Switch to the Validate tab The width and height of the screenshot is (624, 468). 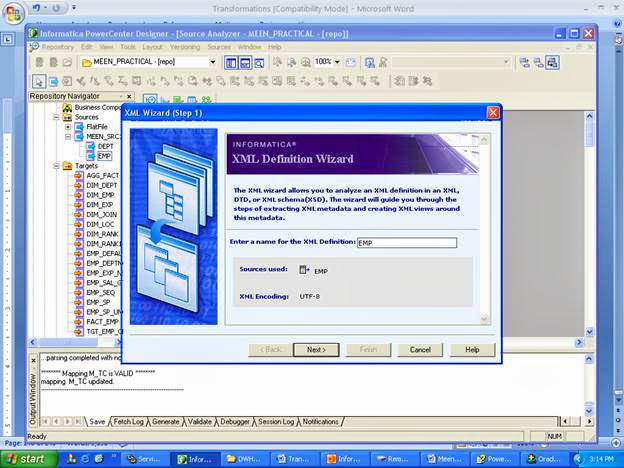tap(200, 421)
